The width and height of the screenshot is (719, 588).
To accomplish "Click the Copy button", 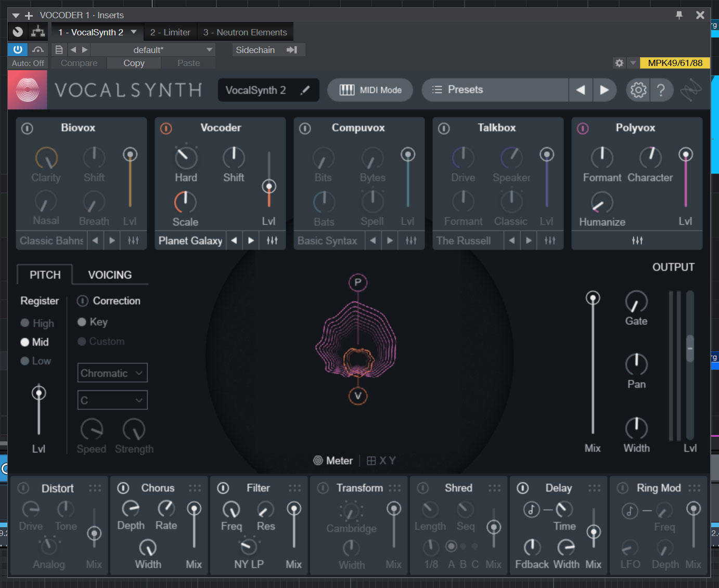I will tap(134, 63).
